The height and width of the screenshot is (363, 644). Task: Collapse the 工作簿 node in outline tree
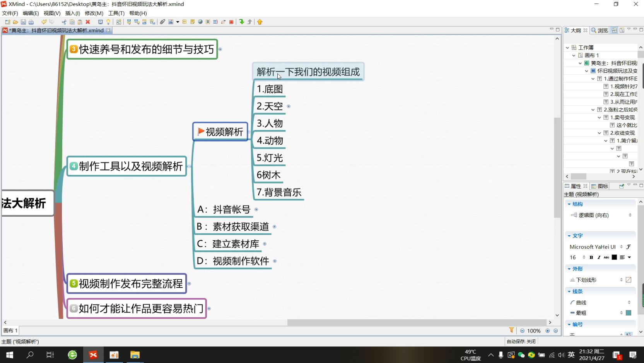[x=567, y=48]
